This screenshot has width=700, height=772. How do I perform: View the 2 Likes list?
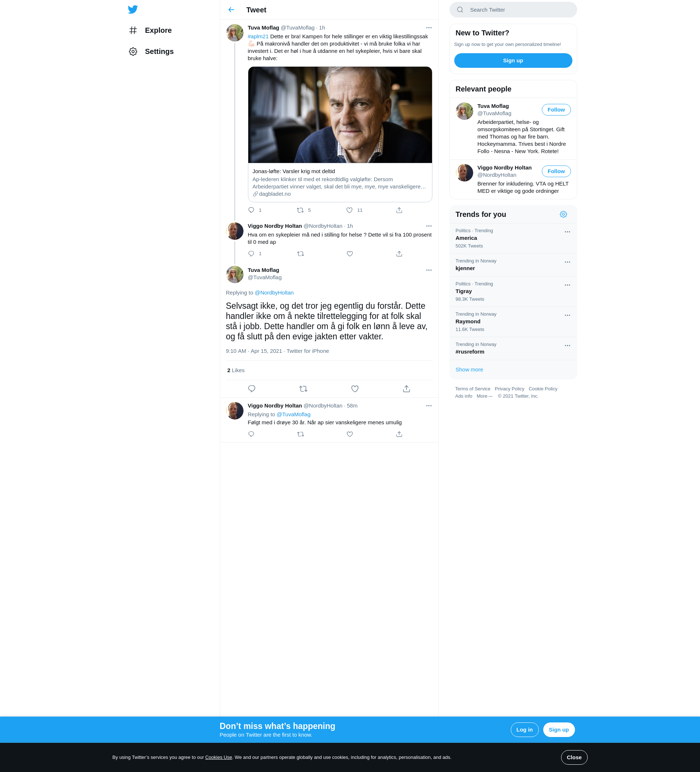pyautogui.click(x=236, y=370)
